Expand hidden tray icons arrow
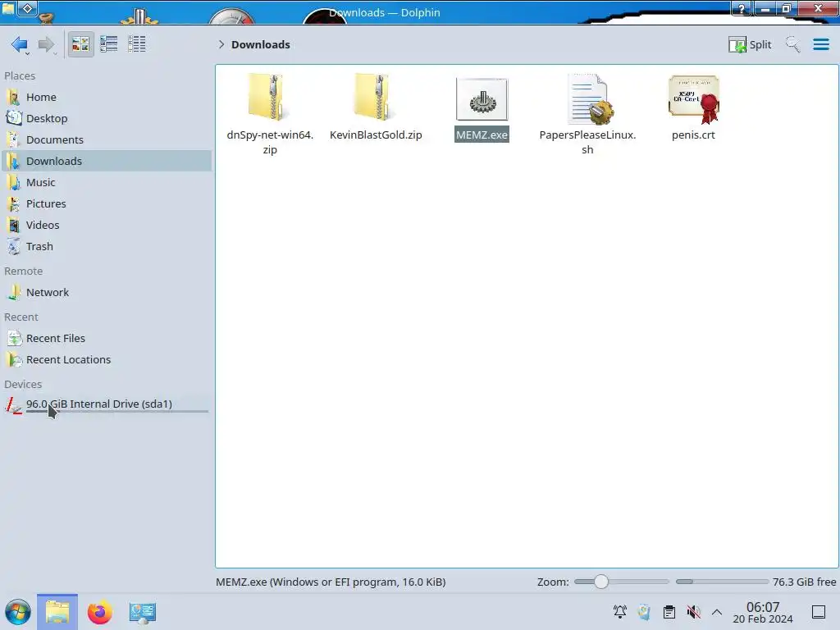 pos(717,612)
